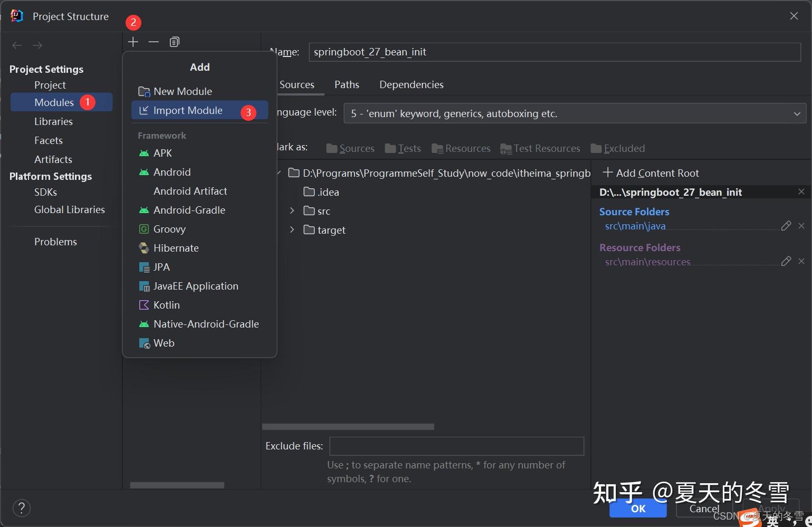This screenshot has height=527, width=812.
Task: Mark folder as Sources
Action: [x=350, y=148]
